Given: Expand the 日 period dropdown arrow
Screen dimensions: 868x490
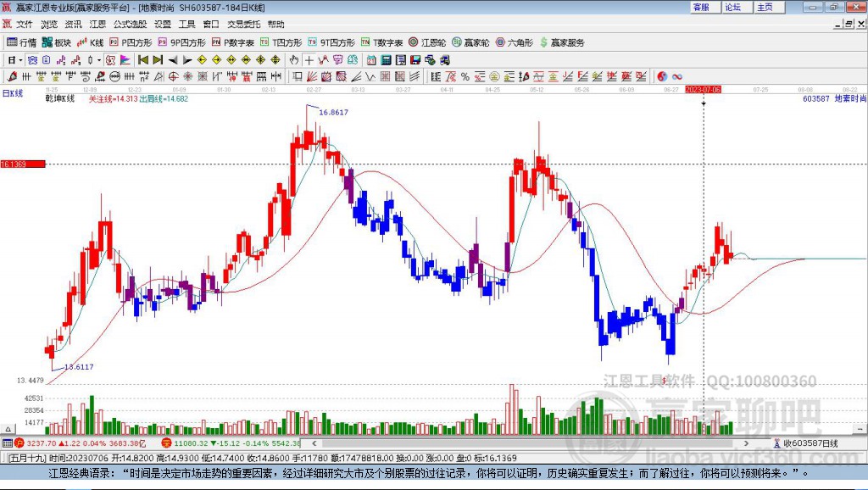Looking at the screenshot, I should pos(20,60).
